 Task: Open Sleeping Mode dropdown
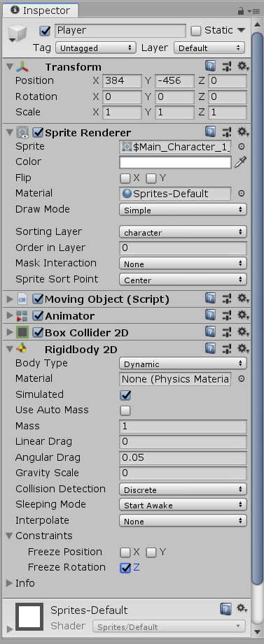[x=183, y=505]
